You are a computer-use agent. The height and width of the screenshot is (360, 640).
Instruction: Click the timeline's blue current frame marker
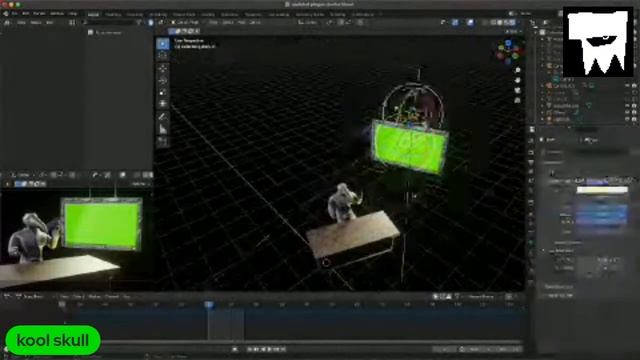click(x=209, y=304)
